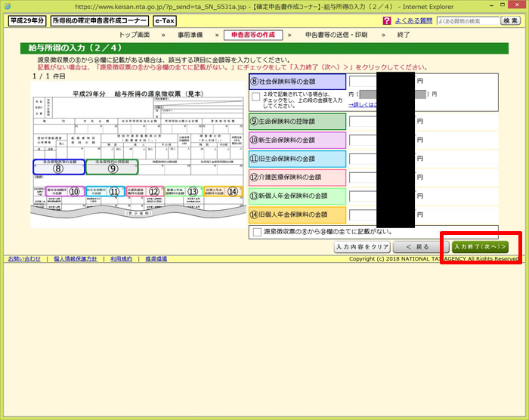This screenshot has height=420, width=529.
Task: Check 源泉徴収票の⑧から⑭欄の全てに記載がない checkbox
Action: (257, 232)
